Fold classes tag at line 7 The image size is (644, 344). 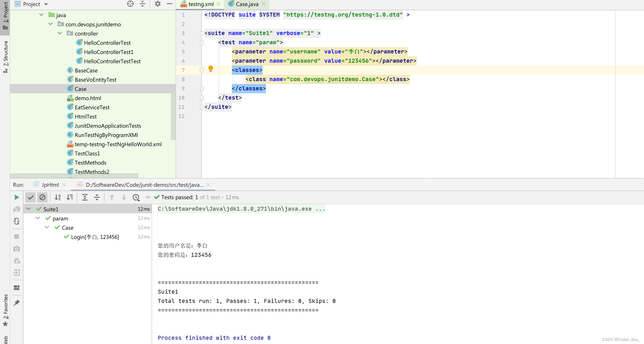pyautogui.click(x=202, y=70)
